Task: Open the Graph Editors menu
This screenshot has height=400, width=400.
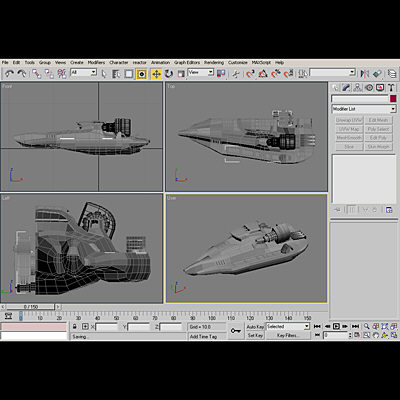Action: (x=187, y=62)
